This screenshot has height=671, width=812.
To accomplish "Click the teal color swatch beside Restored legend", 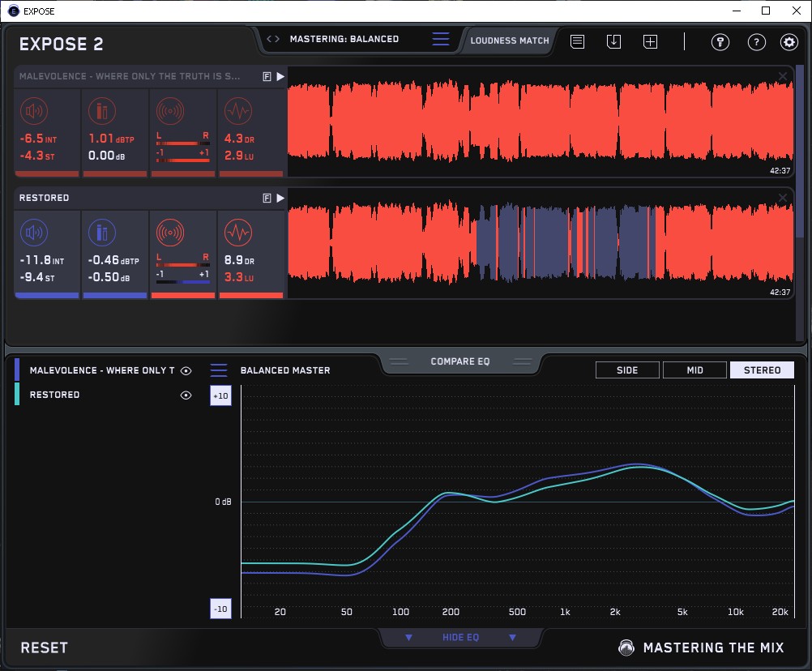I will [x=17, y=394].
